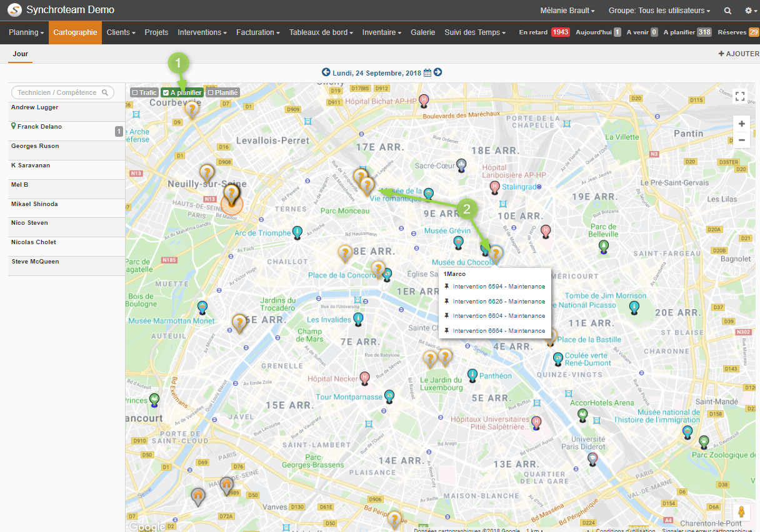Click the Tour Montparnasse map pin

pyautogui.click(x=390, y=395)
